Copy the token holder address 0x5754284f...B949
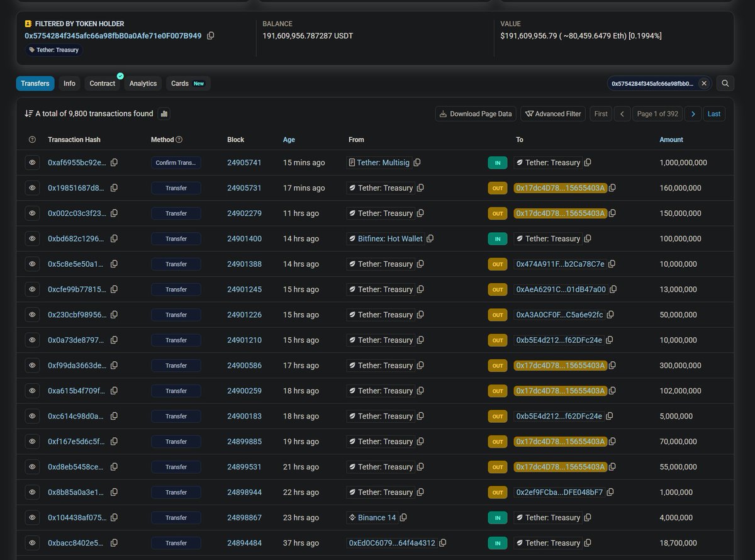 click(x=211, y=36)
